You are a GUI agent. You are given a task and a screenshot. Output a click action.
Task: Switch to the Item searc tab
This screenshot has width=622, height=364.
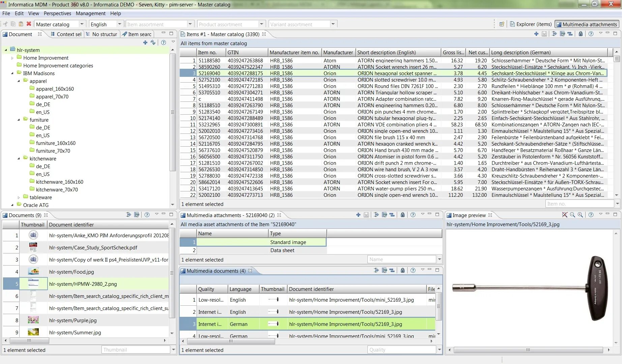[x=137, y=34]
